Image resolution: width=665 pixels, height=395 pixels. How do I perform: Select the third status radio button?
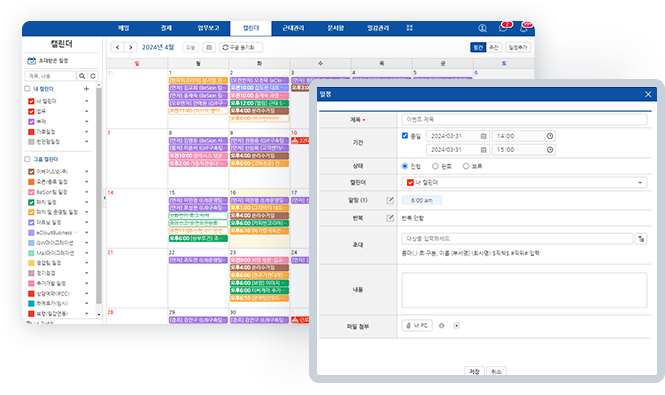point(466,166)
